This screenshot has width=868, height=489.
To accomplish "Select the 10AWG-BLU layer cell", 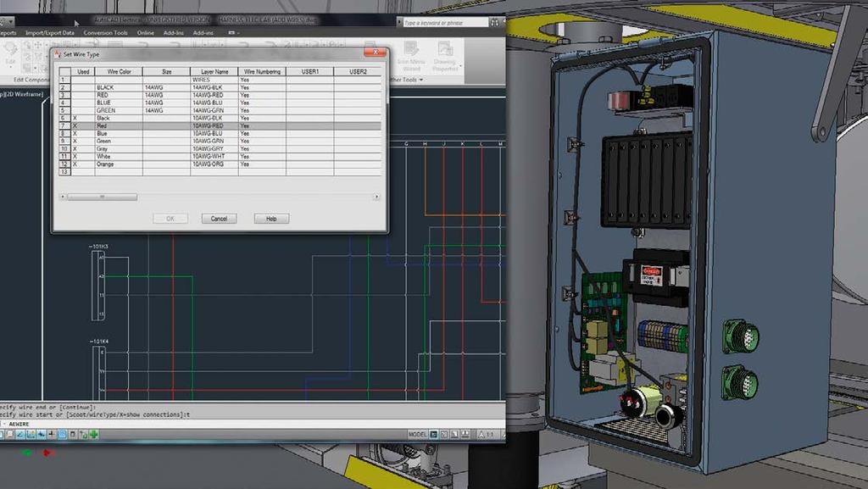I will pyautogui.click(x=214, y=134).
